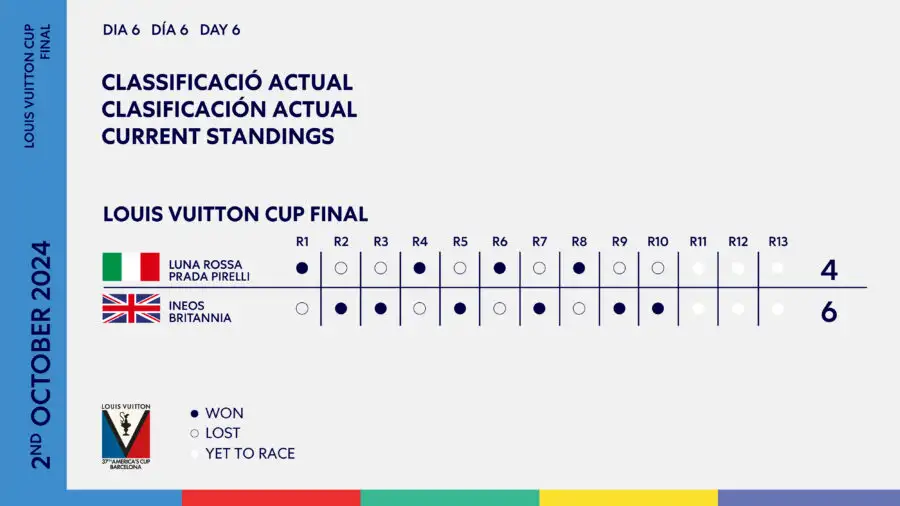Click the CURRENT STANDINGS heading

218,137
